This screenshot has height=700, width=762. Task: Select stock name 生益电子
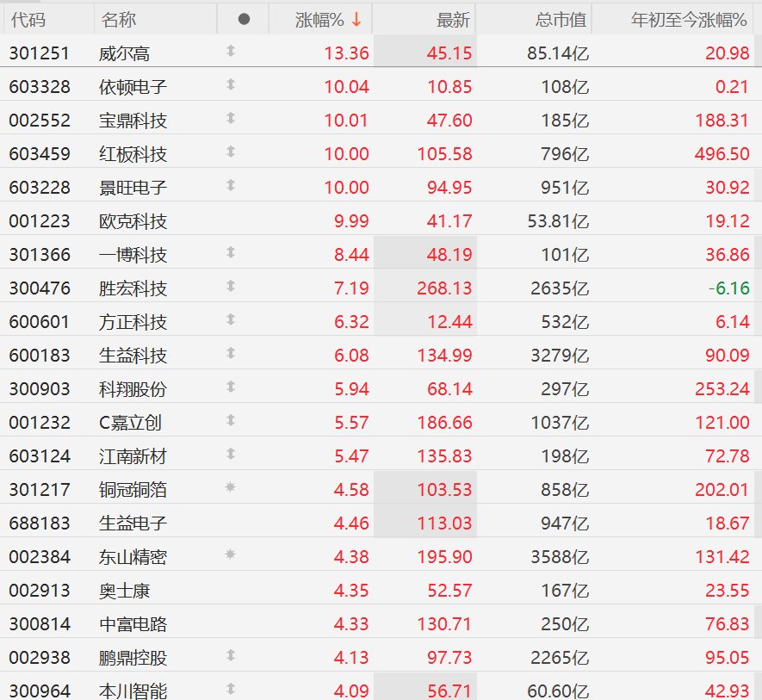click(133, 523)
